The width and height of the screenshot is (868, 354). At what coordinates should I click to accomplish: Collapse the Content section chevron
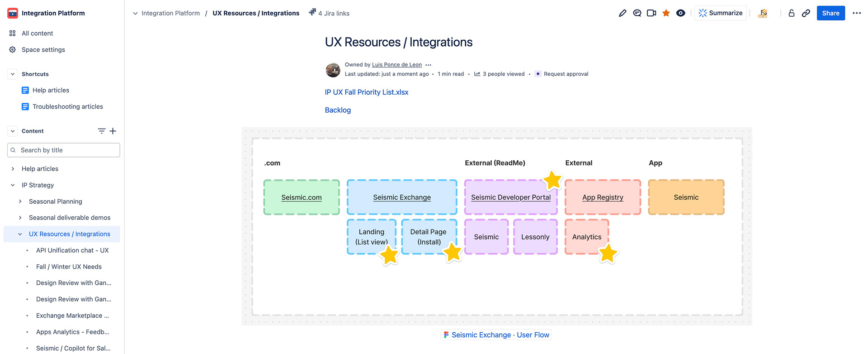(x=13, y=131)
